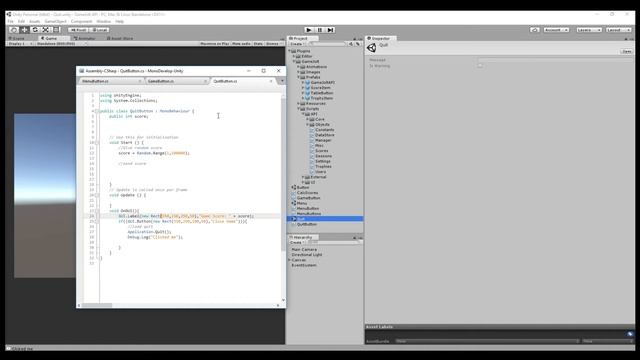The width and height of the screenshot is (640, 360).
Task: Open the Layout dropdown
Action: point(618,30)
